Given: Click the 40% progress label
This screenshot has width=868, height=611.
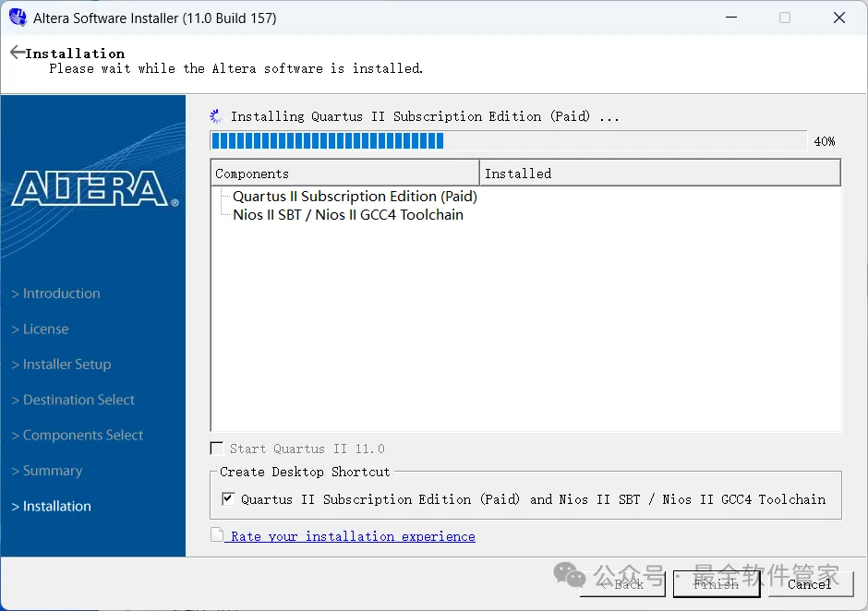Looking at the screenshot, I should pyautogui.click(x=825, y=141).
